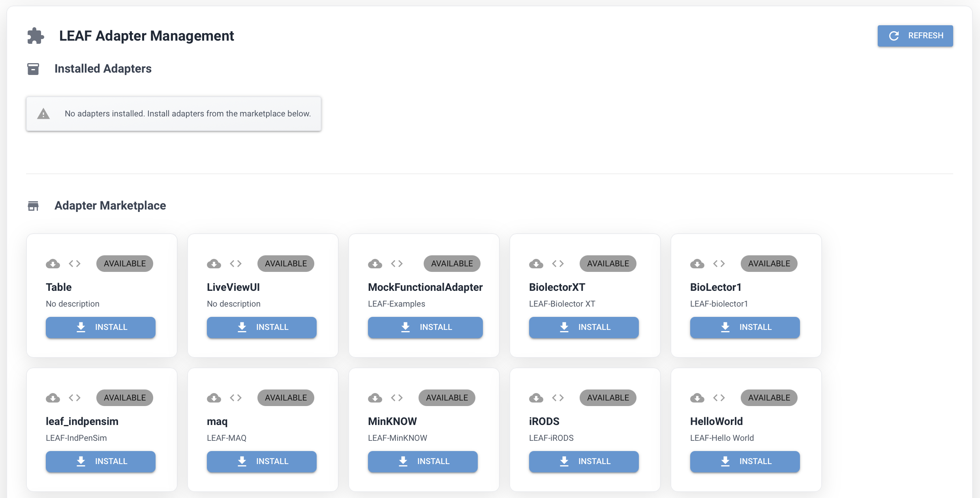Image resolution: width=980 pixels, height=498 pixels.
Task: Install the MinKNOW adapter
Action: click(423, 461)
